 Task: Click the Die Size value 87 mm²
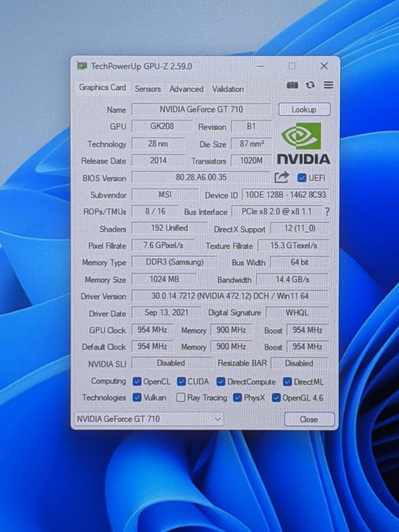252,144
